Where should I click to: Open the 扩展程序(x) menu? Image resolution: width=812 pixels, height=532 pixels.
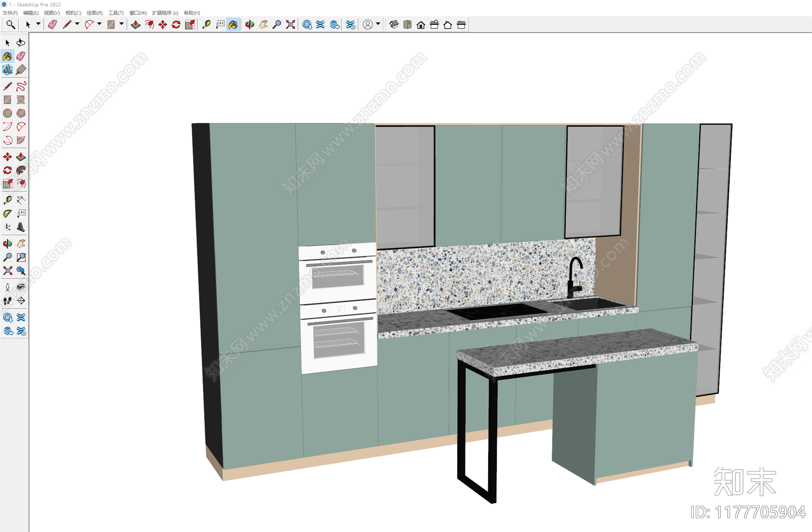point(165,13)
